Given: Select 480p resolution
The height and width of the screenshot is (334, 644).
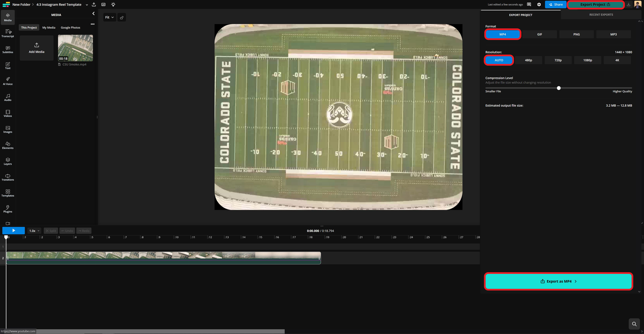Looking at the screenshot, I should point(528,60).
